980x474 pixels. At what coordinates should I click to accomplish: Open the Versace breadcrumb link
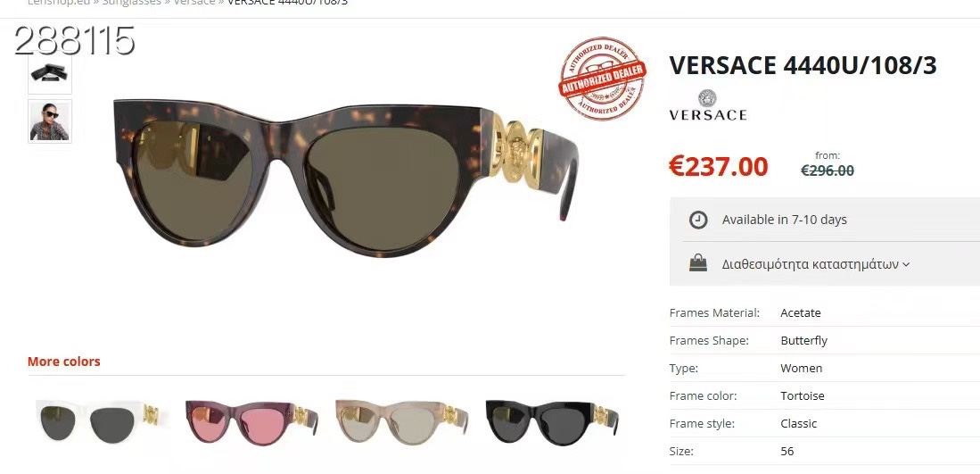[x=194, y=3]
